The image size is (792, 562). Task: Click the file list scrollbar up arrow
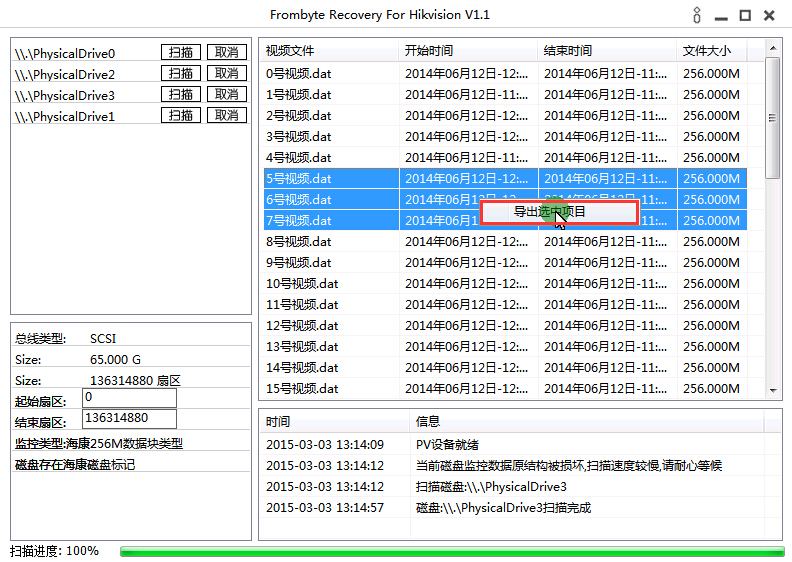click(773, 48)
